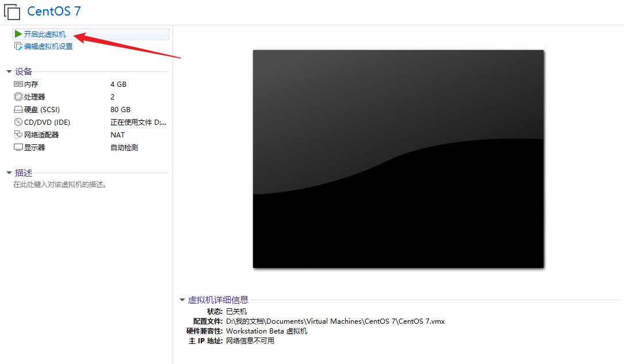Select the CD/DVD (IDE) device row label
The height and width of the screenshot is (364, 624).
tap(47, 122)
